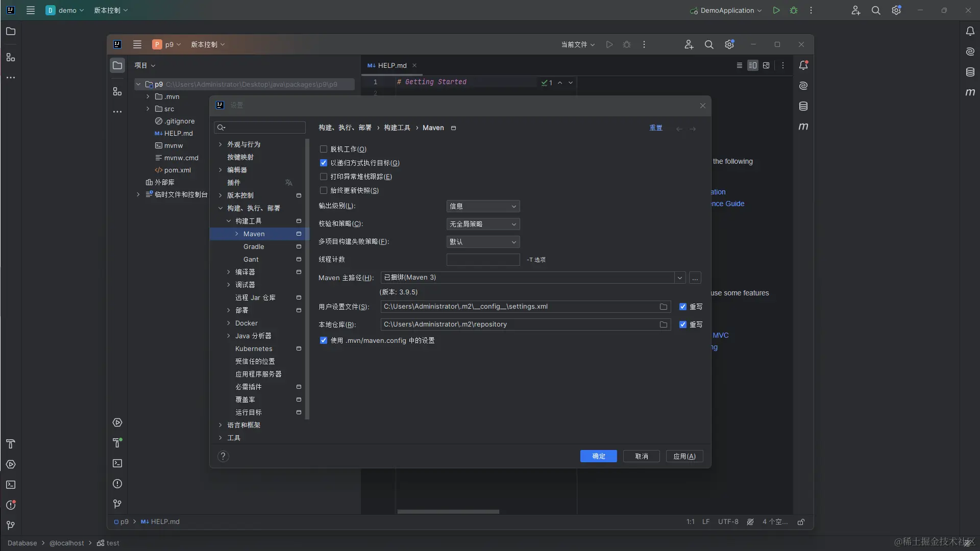The height and width of the screenshot is (551, 980).
Task: Open 项目 view selector in p9 window
Action: click(145, 65)
